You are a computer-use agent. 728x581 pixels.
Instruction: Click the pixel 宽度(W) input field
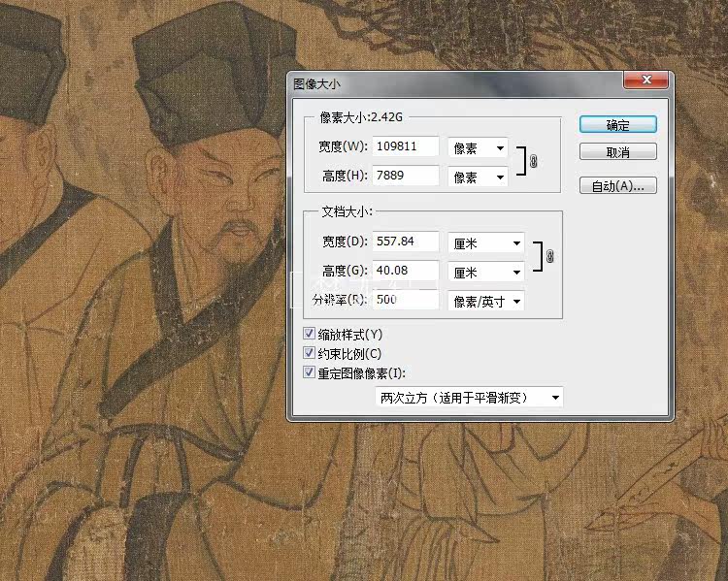pyautogui.click(x=406, y=146)
